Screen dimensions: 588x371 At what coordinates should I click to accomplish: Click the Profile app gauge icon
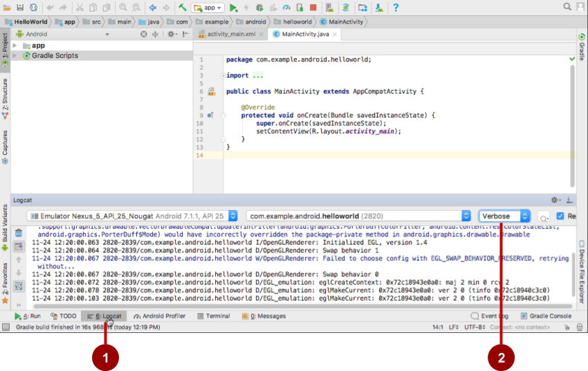pos(286,8)
